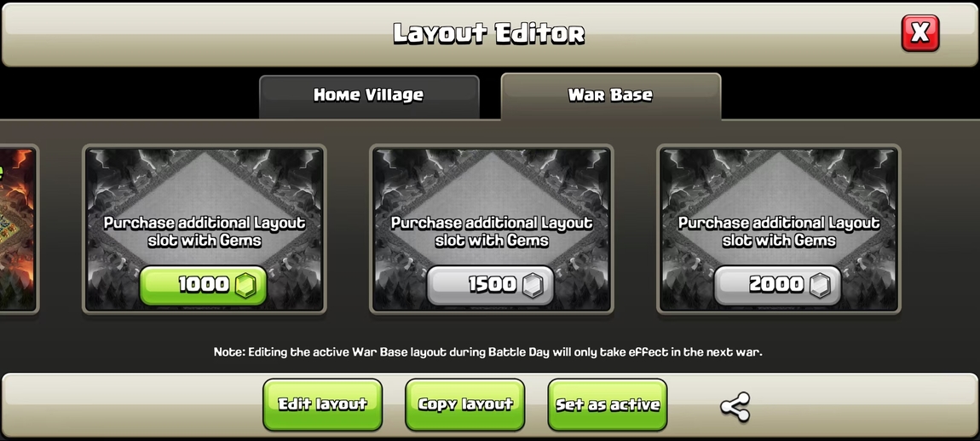Open Edit layout
The image size is (980, 441).
point(322,404)
